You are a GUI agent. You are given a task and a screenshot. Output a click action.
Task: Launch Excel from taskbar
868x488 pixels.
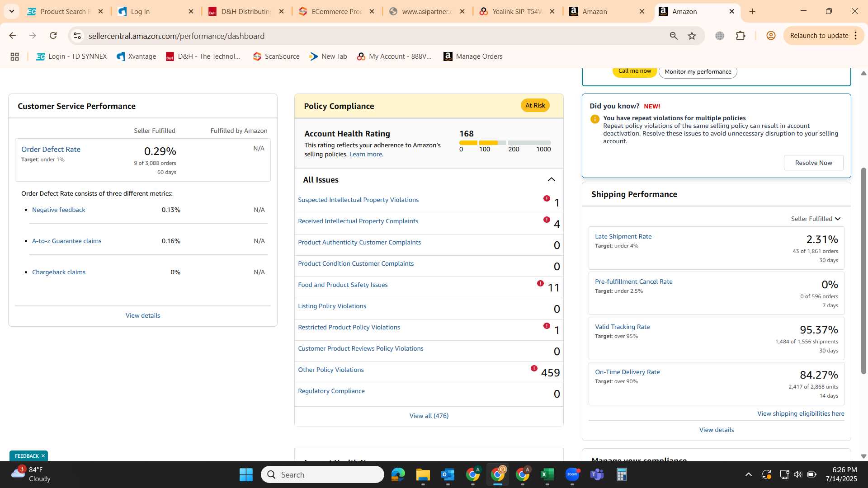pos(547,474)
